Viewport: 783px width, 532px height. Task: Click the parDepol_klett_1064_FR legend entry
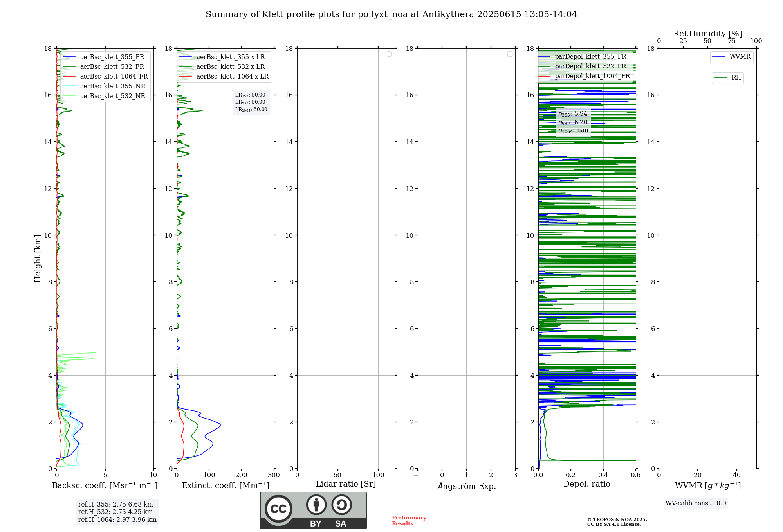[x=584, y=76]
